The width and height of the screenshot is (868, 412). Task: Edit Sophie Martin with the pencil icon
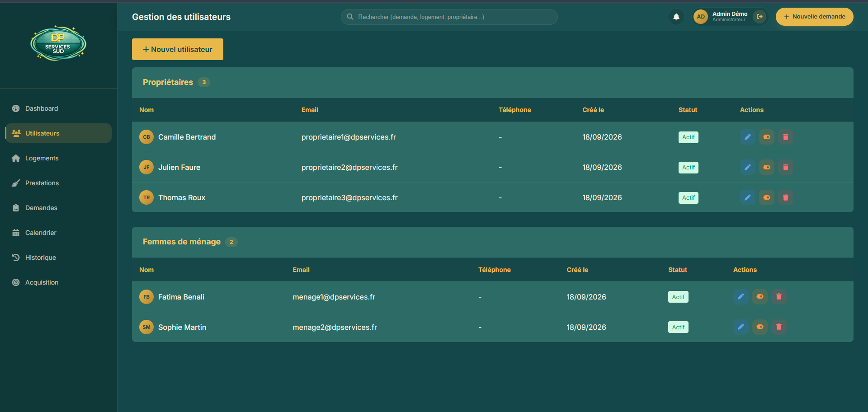[741, 327]
